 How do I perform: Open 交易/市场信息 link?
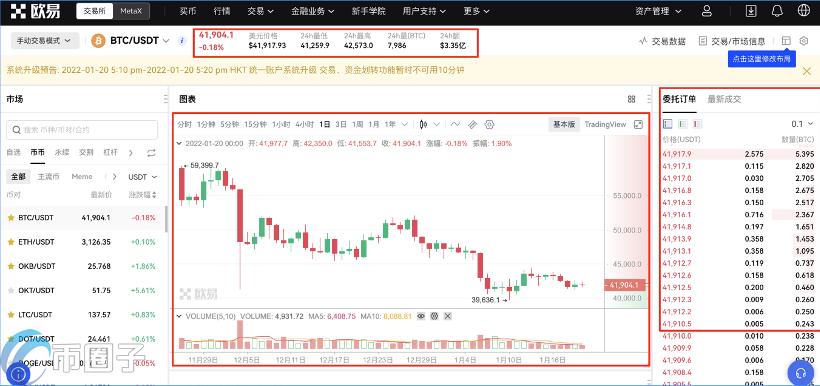(x=732, y=41)
